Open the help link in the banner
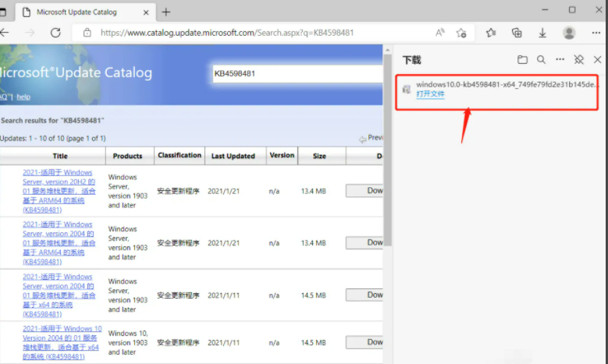This screenshot has width=608, height=364. (23, 97)
